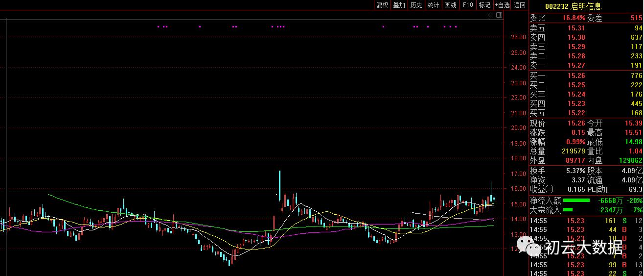Click the 大宗流入 green bar
The image size is (644, 276).
click(x=568, y=210)
